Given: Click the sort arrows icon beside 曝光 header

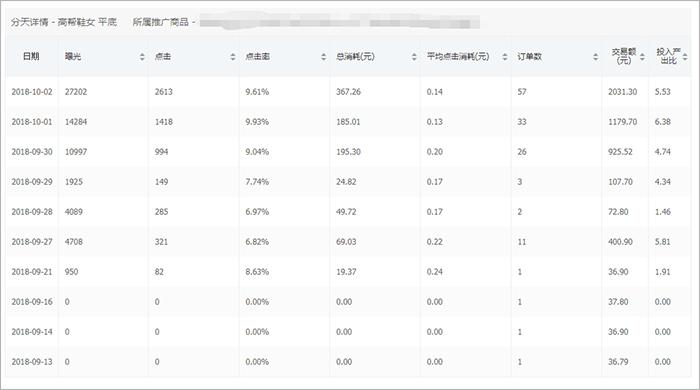Looking at the screenshot, I should tap(142, 57).
